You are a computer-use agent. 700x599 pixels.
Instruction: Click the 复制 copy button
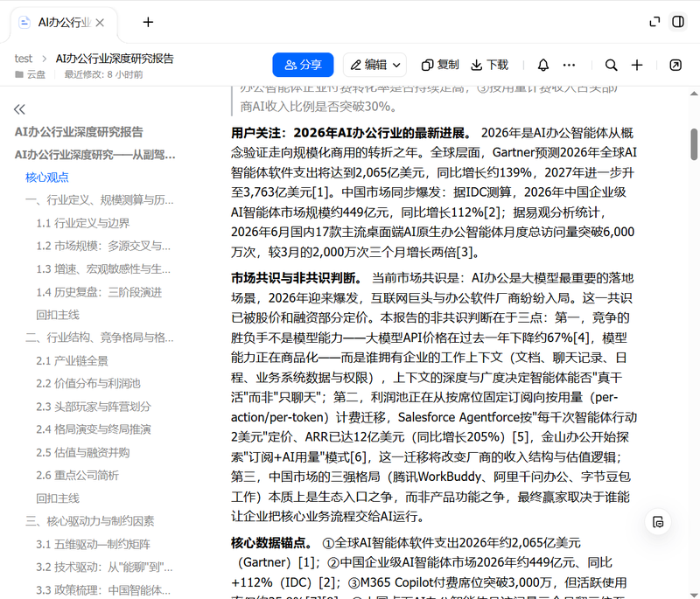click(x=440, y=65)
